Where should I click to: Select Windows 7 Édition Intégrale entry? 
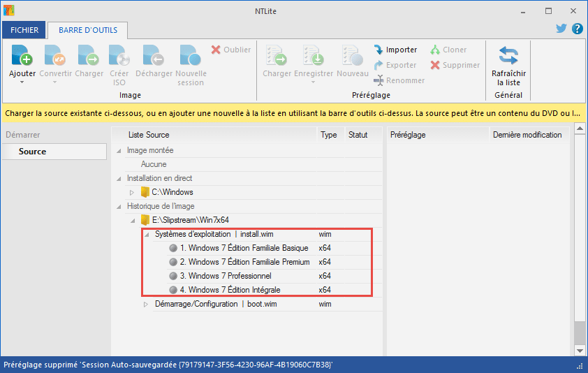click(x=230, y=290)
